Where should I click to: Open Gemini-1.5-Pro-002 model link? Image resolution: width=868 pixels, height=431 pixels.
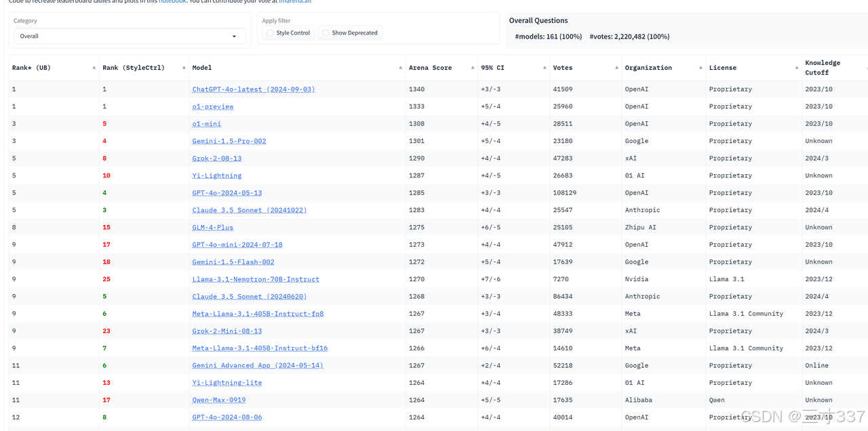pos(229,141)
